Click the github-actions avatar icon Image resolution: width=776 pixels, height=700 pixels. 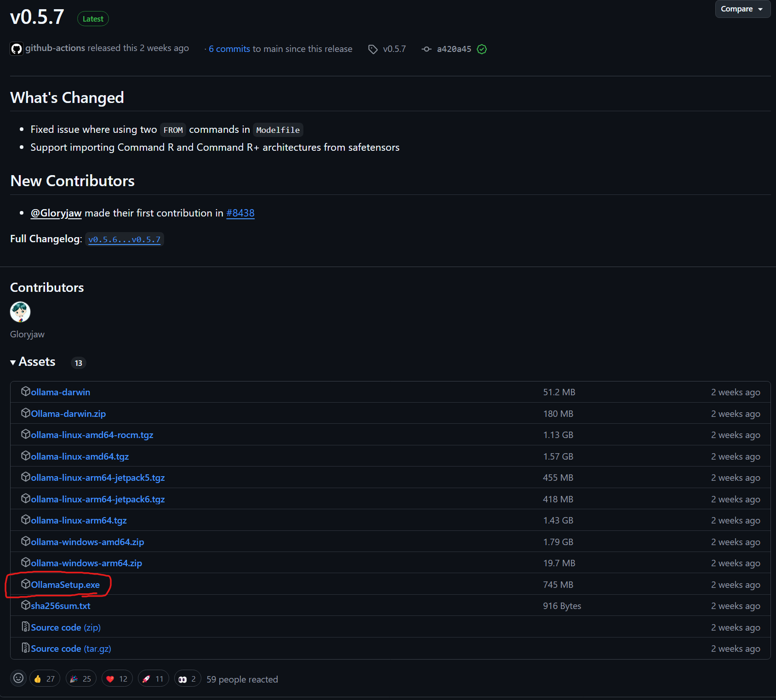tap(17, 49)
